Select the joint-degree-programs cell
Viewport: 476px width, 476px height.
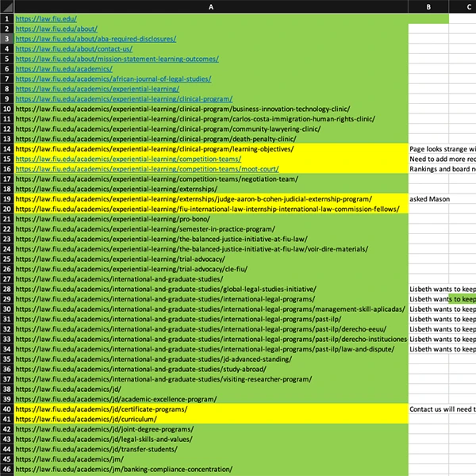coord(211,429)
